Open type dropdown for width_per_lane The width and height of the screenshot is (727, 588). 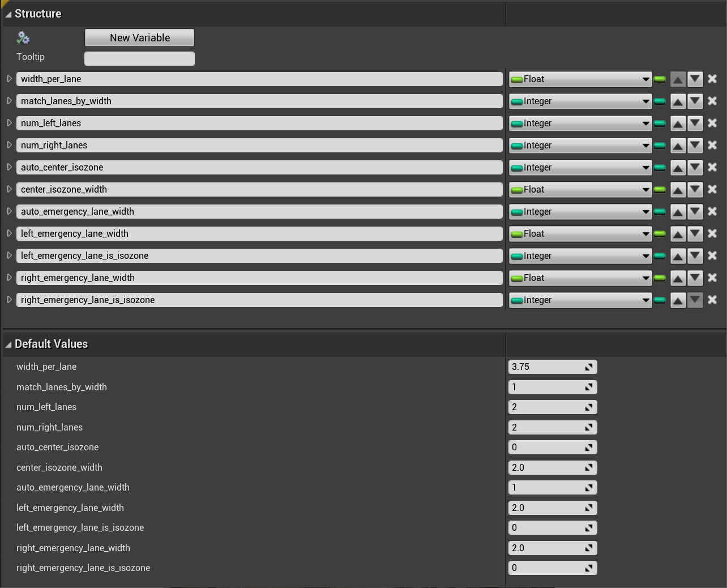click(x=580, y=79)
